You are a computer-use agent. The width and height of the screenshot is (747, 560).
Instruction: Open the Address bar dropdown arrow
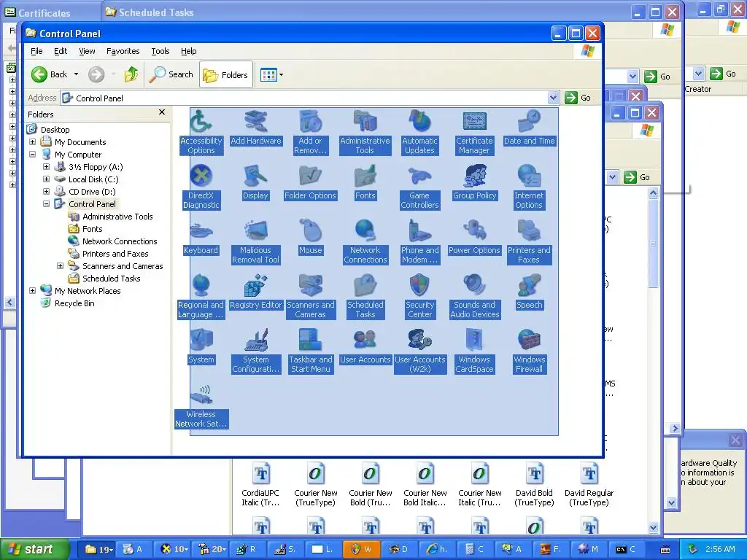553,98
